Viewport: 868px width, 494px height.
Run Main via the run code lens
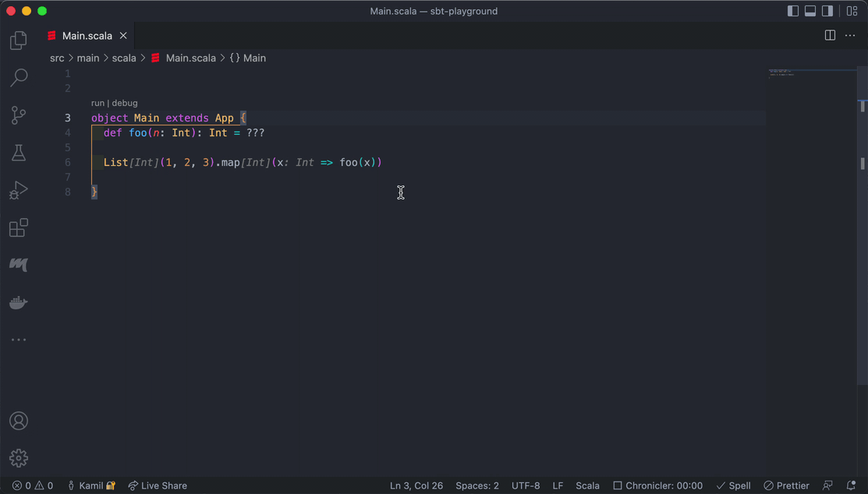click(97, 102)
